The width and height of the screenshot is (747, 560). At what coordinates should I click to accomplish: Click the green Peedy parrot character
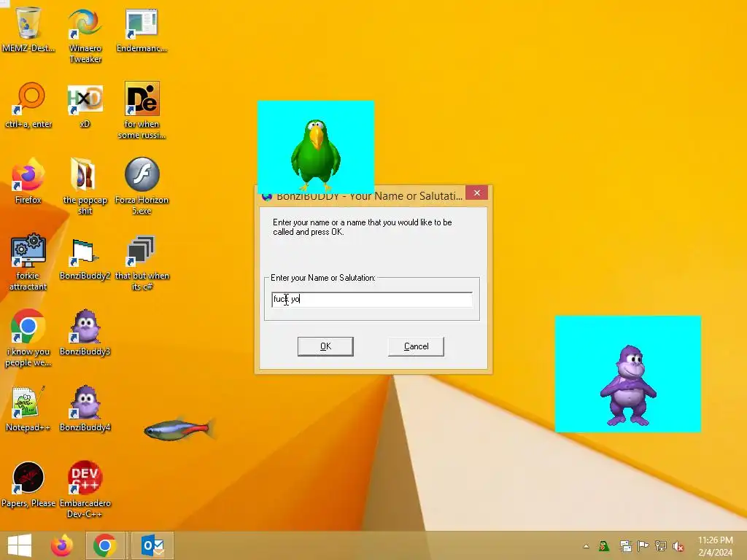315,155
